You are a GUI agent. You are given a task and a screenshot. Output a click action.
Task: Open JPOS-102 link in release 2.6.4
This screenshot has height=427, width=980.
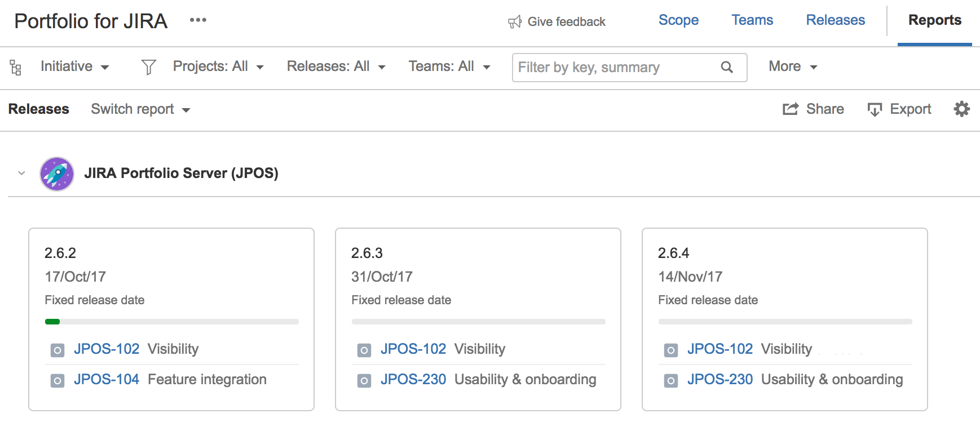(720, 349)
